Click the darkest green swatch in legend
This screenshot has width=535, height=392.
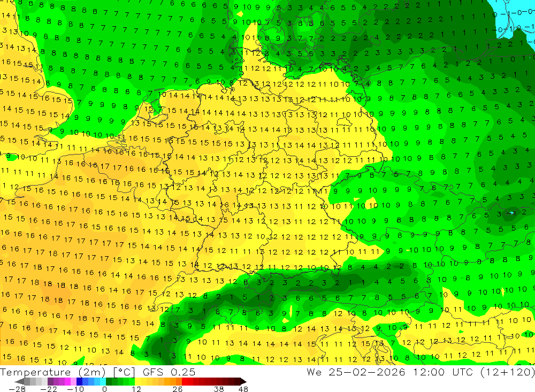point(109,381)
